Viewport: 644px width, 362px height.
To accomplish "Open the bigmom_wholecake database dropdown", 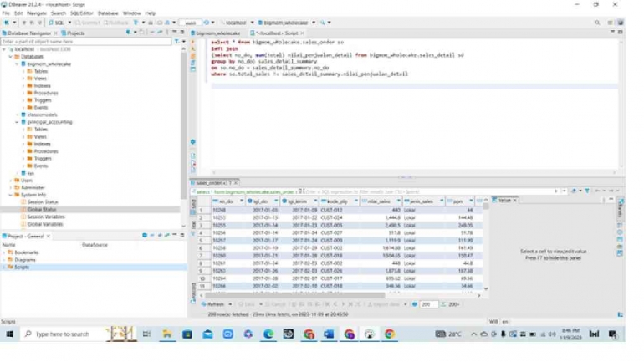I will click(314, 23).
